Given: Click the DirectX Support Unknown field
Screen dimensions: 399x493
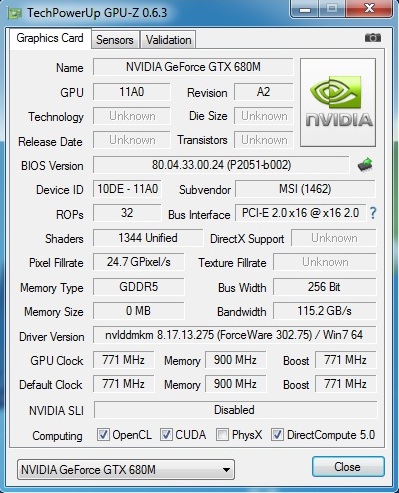Looking at the screenshot, I should [334, 238].
